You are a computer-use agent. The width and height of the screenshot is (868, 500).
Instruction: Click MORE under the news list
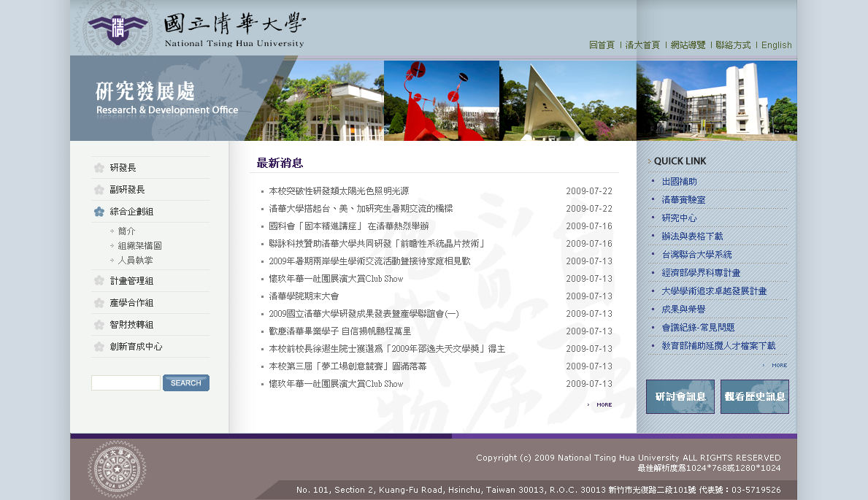[604, 405]
